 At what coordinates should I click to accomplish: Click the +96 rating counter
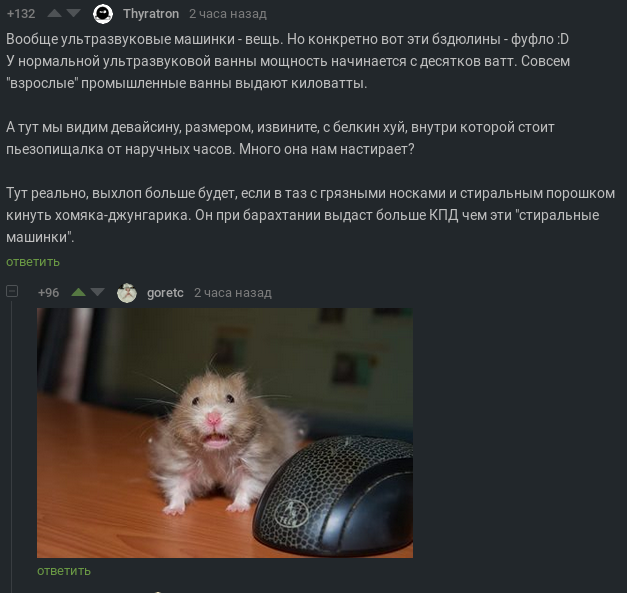click(48, 293)
